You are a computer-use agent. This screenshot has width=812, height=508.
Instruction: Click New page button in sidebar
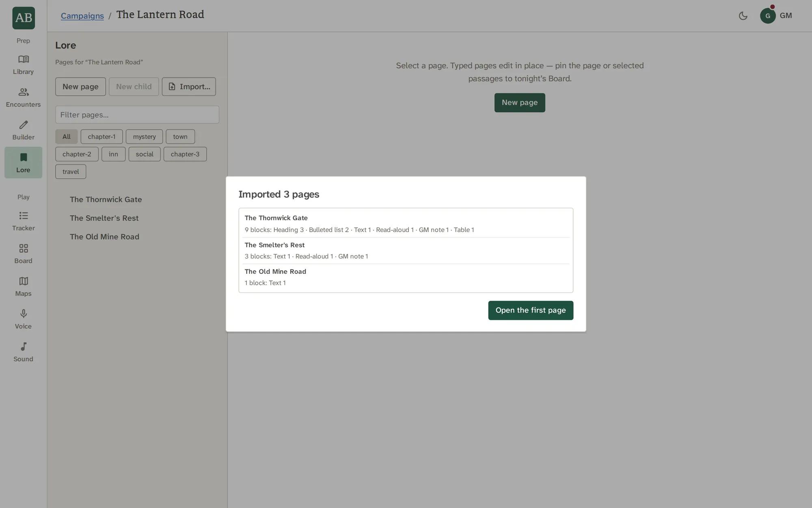click(80, 87)
